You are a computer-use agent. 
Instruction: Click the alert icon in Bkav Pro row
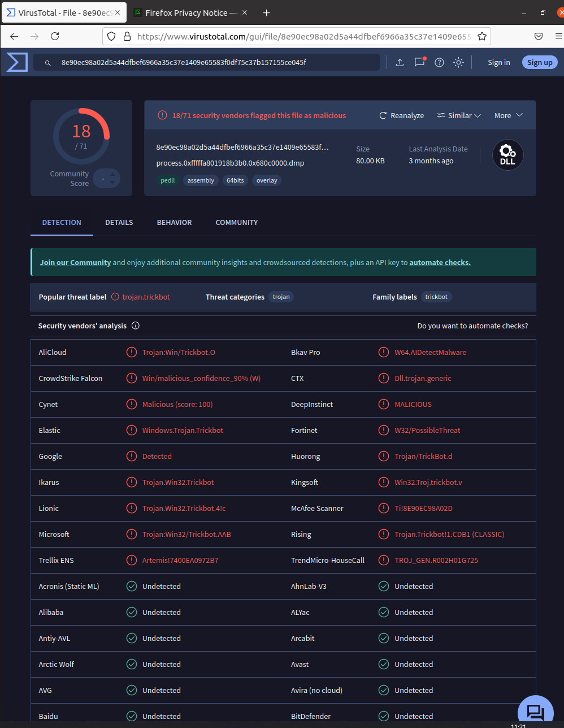point(384,352)
